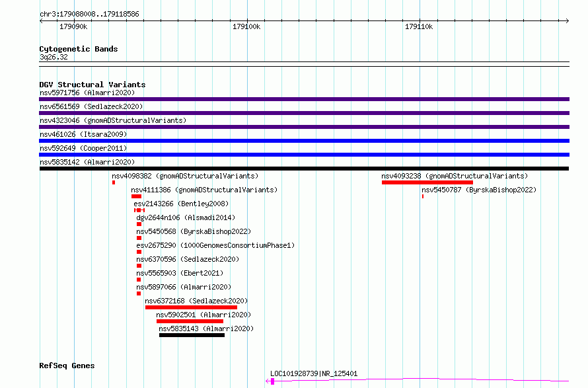This screenshot has width=588, height=388.
Task: Select the black bar under nsv5835143
Action: [x=192, y=335]
